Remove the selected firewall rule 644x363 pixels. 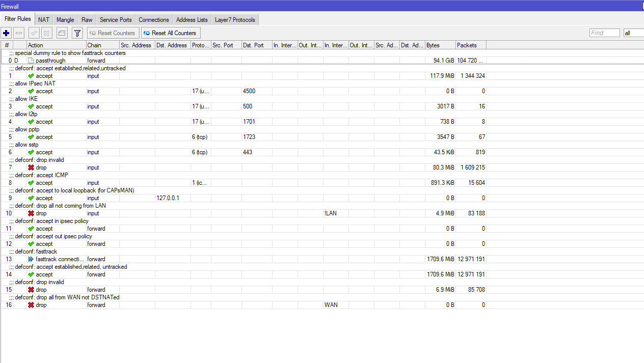pyautogui.click(x=19, y=33)
